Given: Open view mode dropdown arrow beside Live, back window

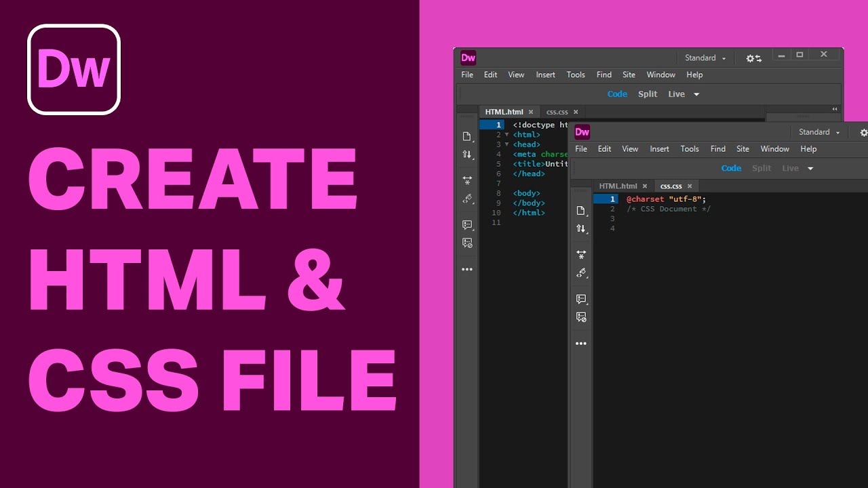Looking at the screenshot, I should [696, 95].
